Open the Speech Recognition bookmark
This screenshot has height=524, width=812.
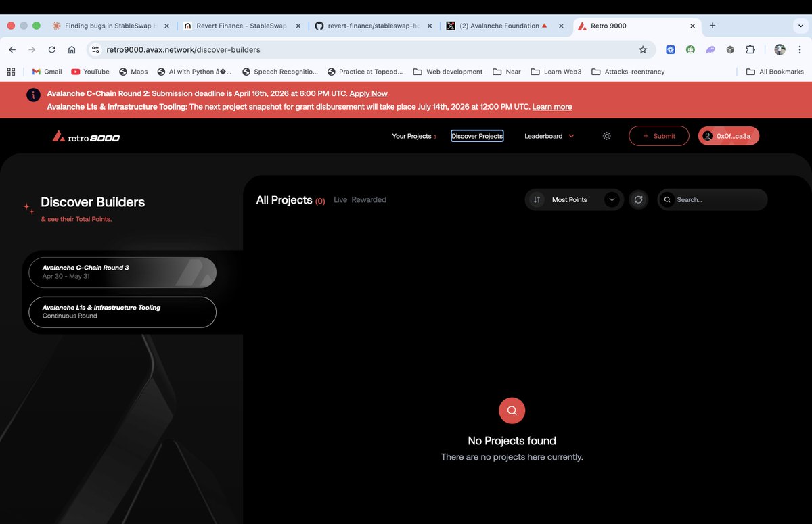(x=280, y=71)
